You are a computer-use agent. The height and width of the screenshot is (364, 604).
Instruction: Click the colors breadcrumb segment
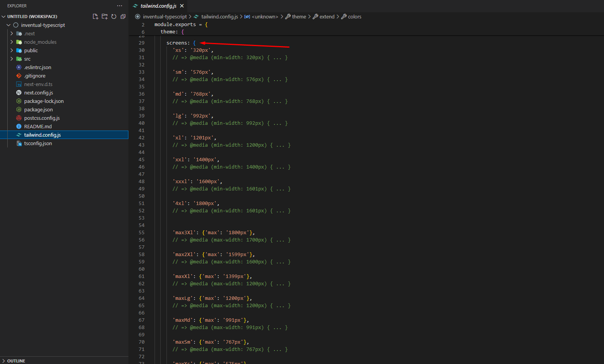pos(354,17)
